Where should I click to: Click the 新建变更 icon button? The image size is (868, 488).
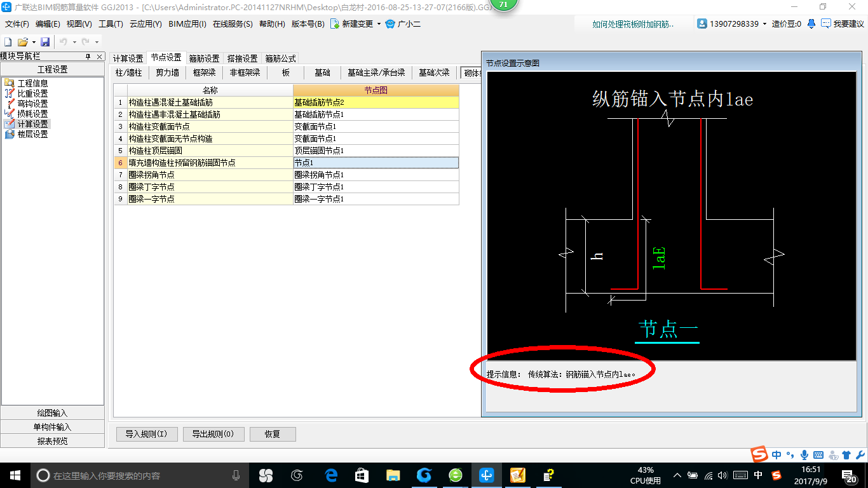352,24
